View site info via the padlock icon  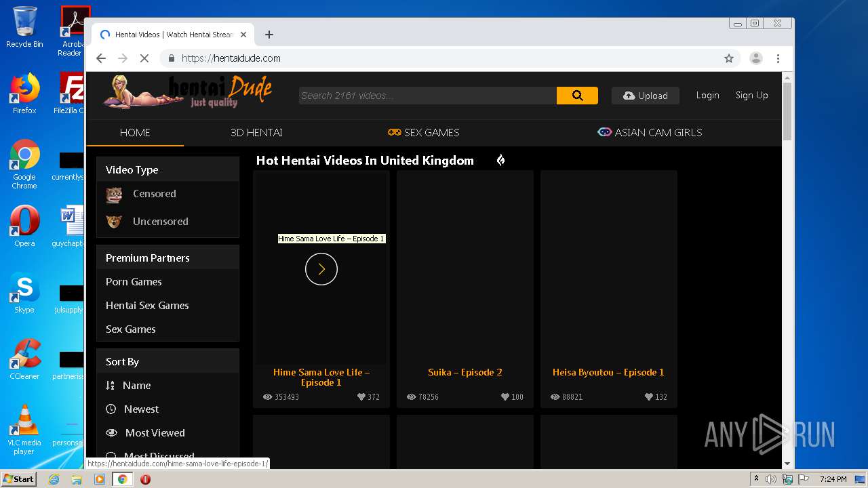pyautogui.click(x=172, y=58)
